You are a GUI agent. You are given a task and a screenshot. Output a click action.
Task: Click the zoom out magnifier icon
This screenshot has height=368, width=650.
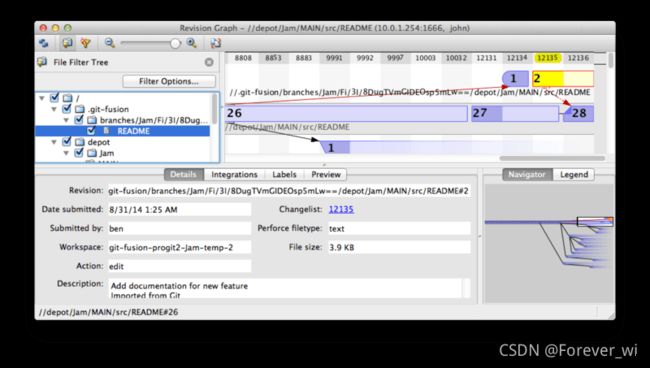(x=109, y=43)
